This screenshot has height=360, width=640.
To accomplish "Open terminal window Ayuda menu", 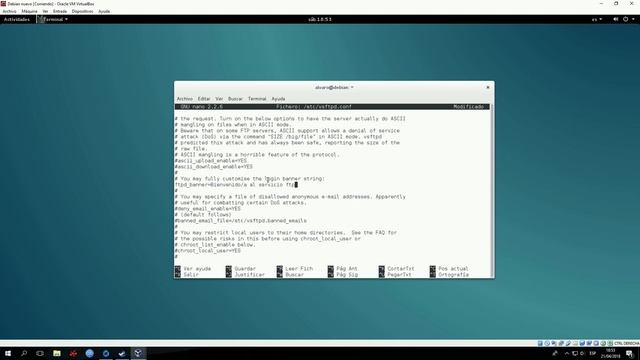I will coord(278,99).
